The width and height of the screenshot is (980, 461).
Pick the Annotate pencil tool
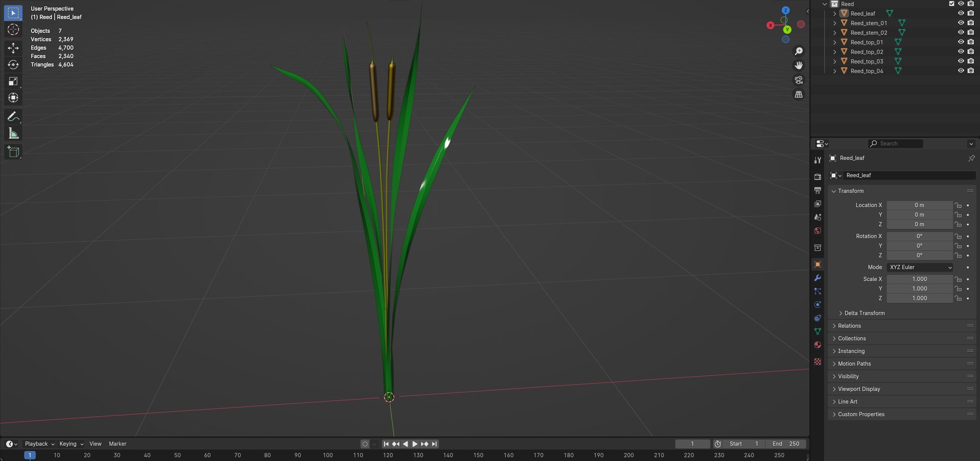tap(13, 117)
